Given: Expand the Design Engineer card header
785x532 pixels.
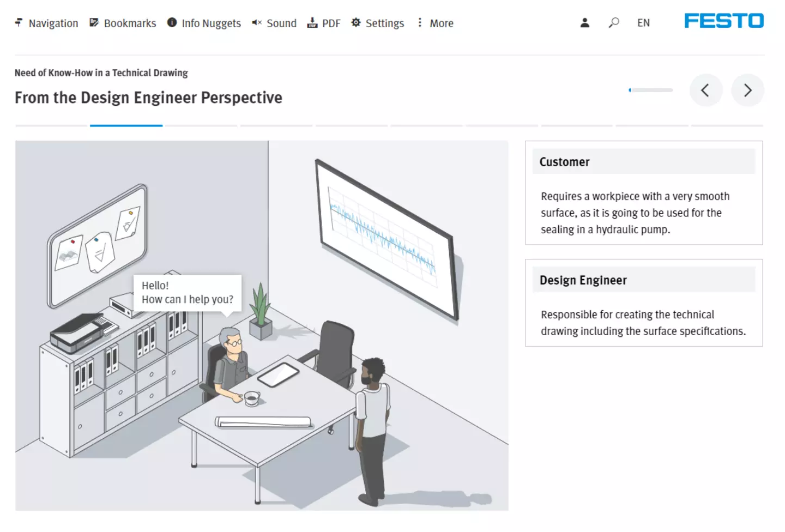Looking at the screenshot, I should (x=643, y=280).
